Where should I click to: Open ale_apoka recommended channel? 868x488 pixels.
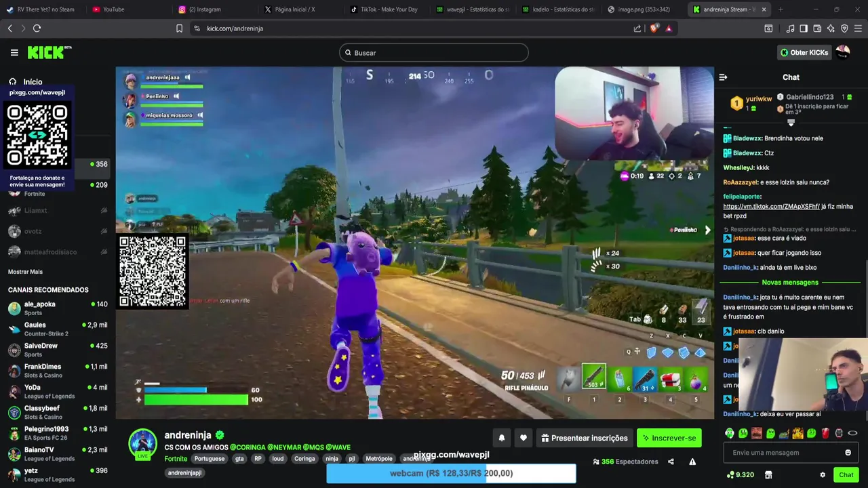[57, 308]
